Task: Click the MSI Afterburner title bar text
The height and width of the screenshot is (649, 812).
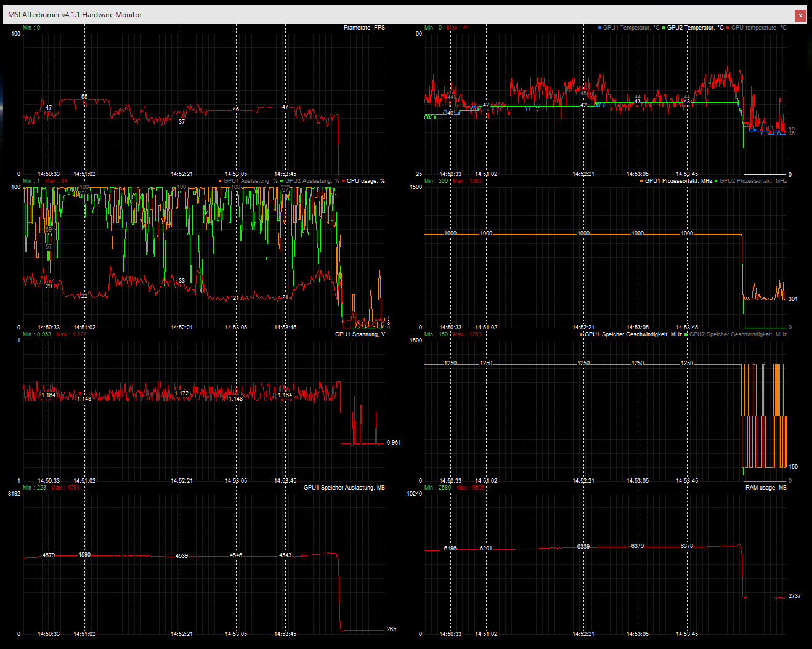Action: click(x=75, y=15)
